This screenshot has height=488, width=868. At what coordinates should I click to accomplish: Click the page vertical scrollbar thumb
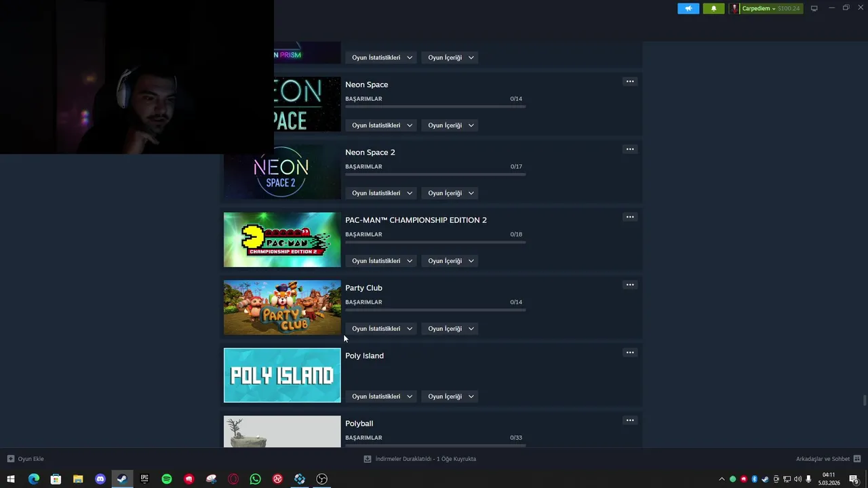864,400
